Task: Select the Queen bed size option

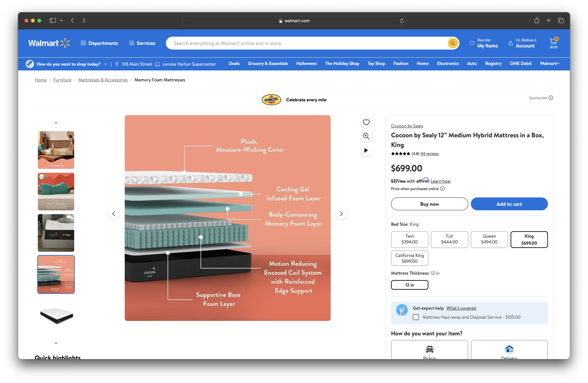Action: click(x=489, y=239)
